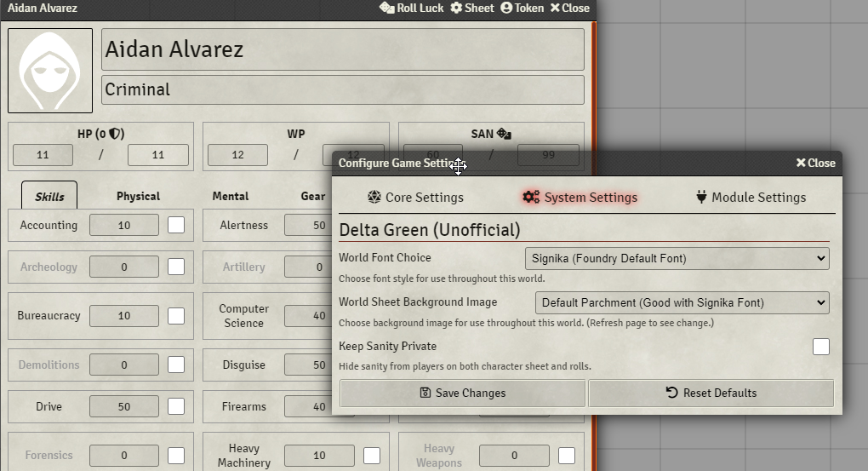The height and width of the screenshot is (471, 868).
Task: Click the Drive skill value 50 field
Action: pyautogui.click(x=124, y=406)
